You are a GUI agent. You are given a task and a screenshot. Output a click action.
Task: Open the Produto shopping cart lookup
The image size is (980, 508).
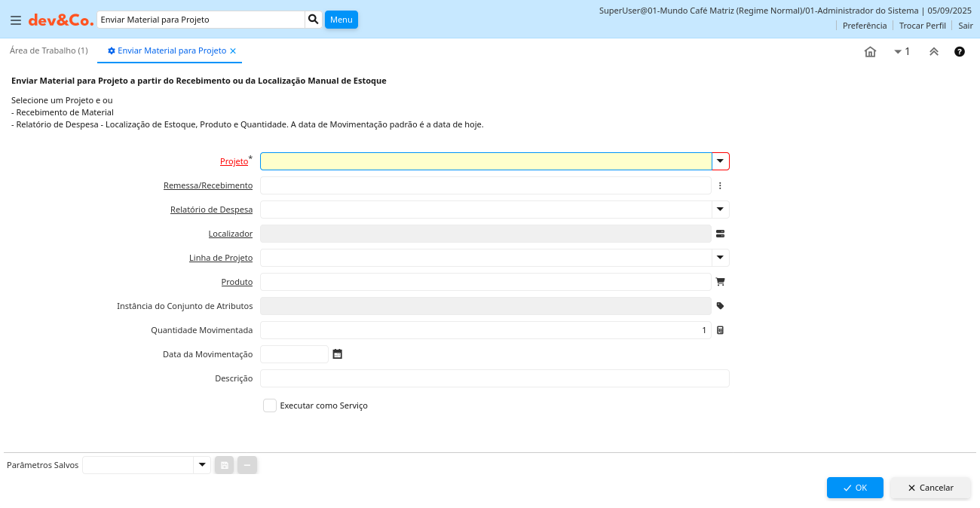pos(720,282)
